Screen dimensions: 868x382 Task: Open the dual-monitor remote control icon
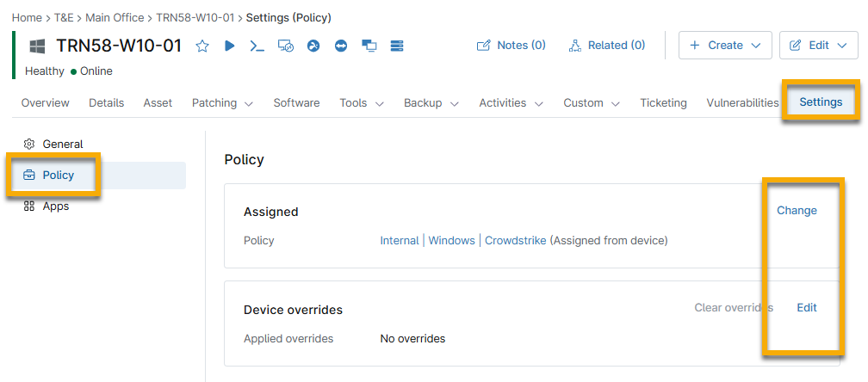click(x=369, y=46)
